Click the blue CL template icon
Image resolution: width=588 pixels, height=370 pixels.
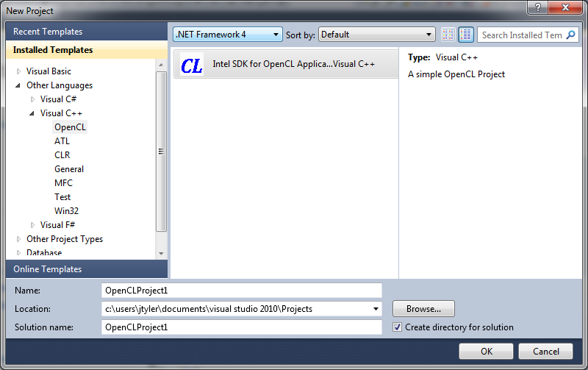click(x=192, y=65)
